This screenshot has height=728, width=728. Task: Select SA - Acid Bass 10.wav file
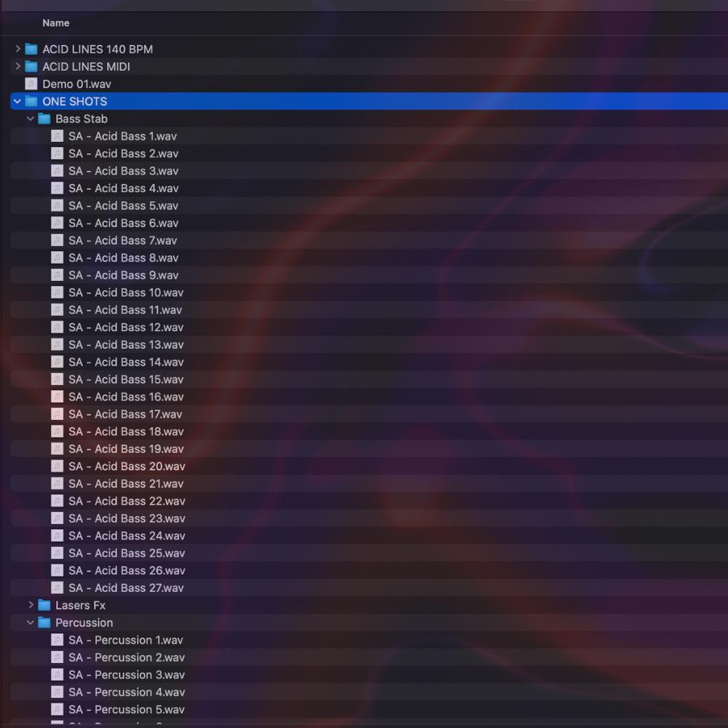point(125,293)
